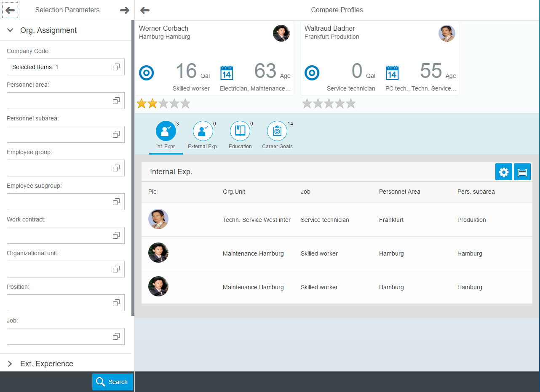Screen dimensions: 540x392
Task: Open table settings via the gear icon
Action: coord(504,171)
